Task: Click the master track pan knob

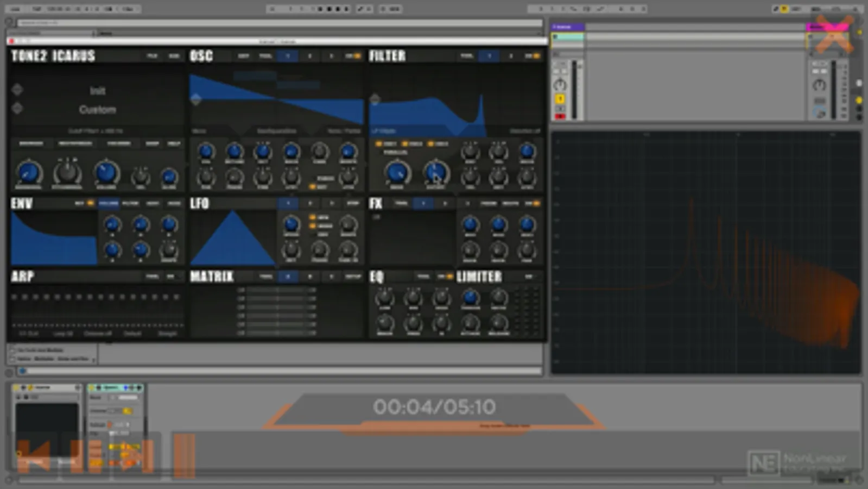Action: (x=819, y=85)
